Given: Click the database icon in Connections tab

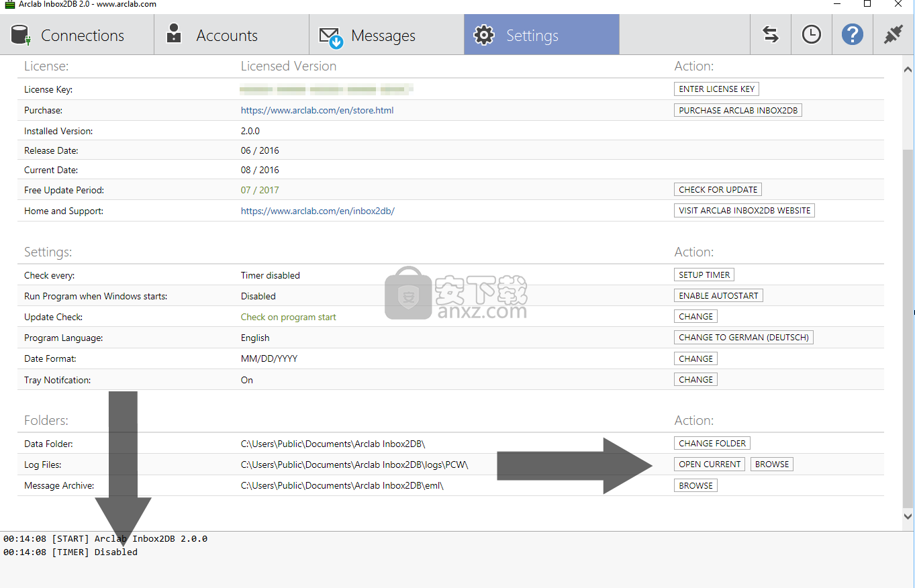Looking at the screenshot, I should (x=21, y=35).
